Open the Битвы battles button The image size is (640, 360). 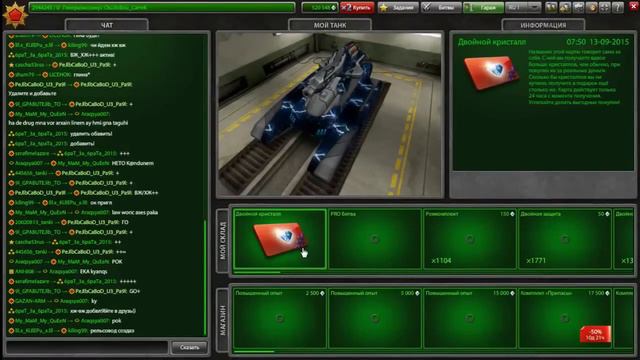(x=441, y=7)
